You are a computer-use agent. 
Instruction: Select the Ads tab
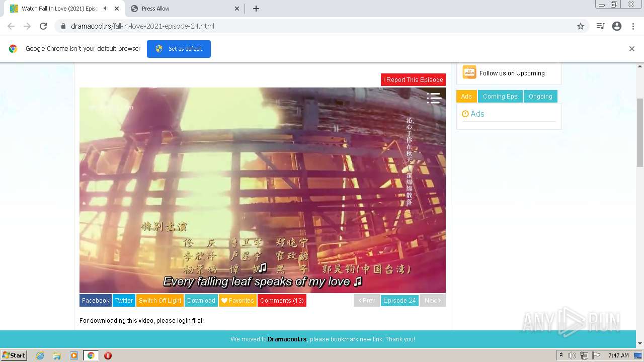click(466, 96)
